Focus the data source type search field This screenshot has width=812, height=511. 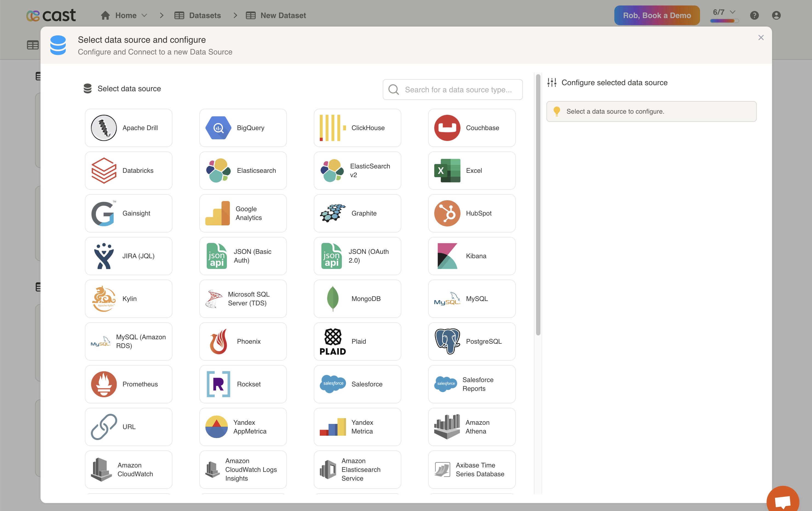[453, 89]
